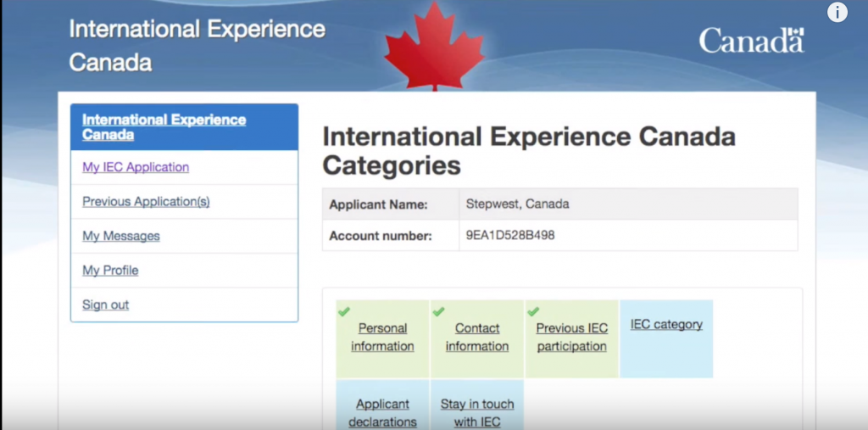Click the green checkmark on Previous IEC participation

(533, 311)
